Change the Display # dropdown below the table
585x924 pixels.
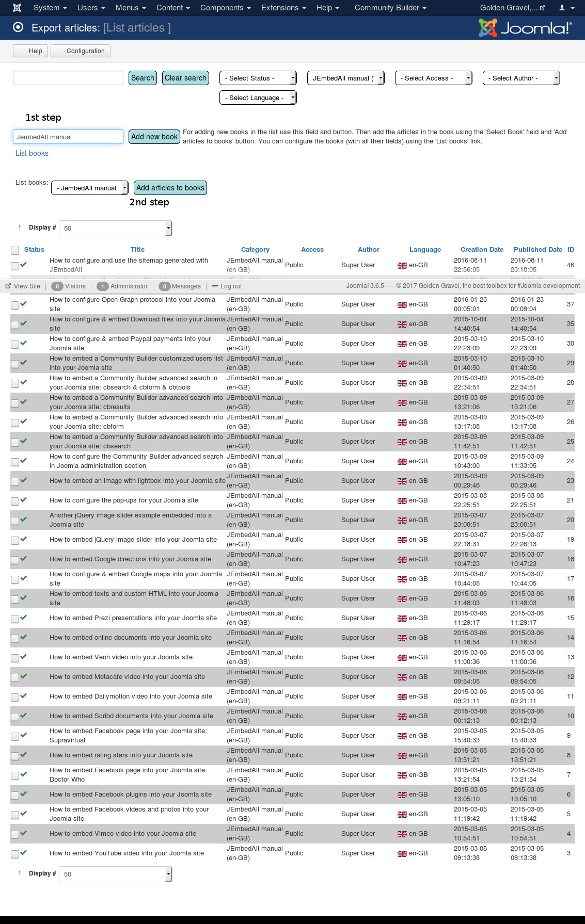pos(116,874)
